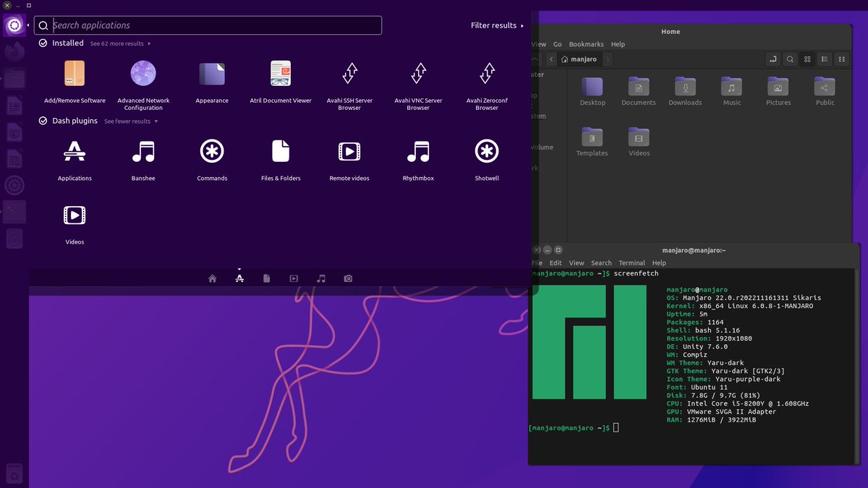This screenshot has height=488, width=868.
Task: Expand Filter results panel
Action: (497, 25)
